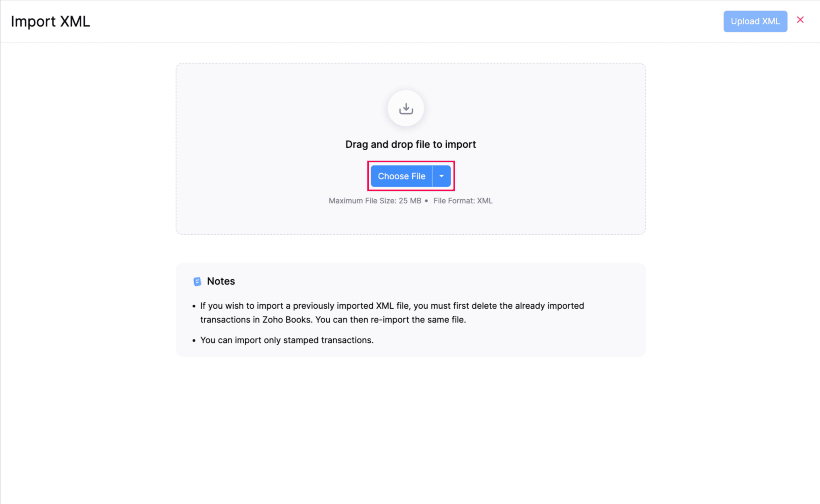Click the dot separator between size and format
The width and height of the screenshot is (820, 504).
[x=426, y=201]
